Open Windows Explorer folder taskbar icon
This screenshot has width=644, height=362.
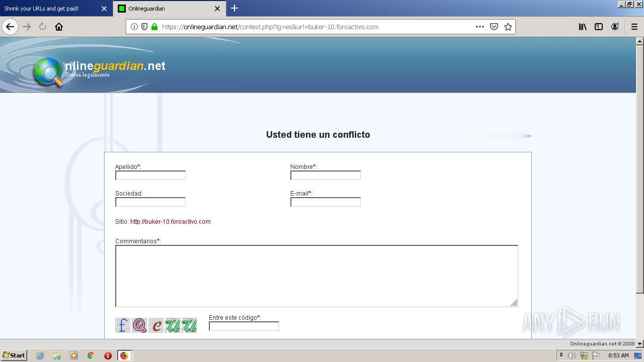click(57, 355)
